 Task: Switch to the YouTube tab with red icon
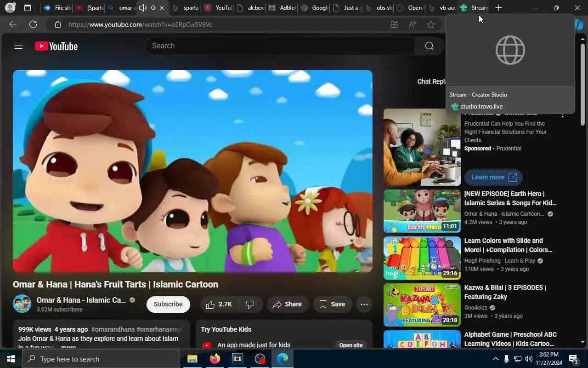(x=219, y=8)
